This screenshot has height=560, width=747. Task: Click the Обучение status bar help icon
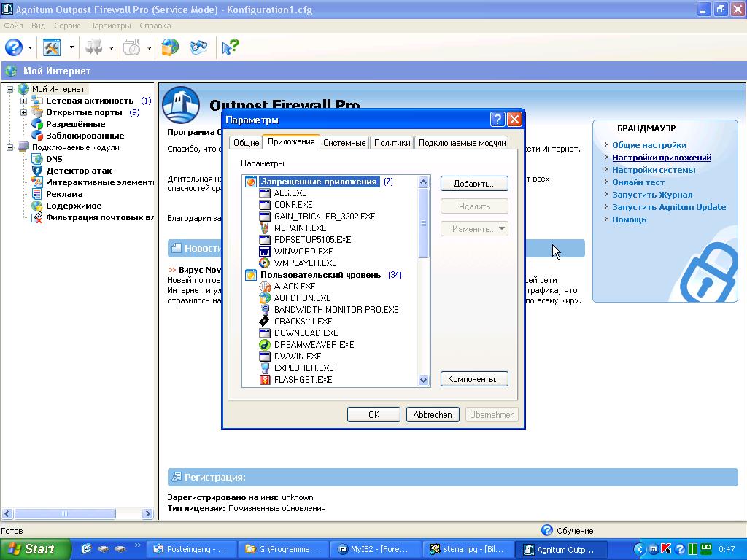coord(547,530)
